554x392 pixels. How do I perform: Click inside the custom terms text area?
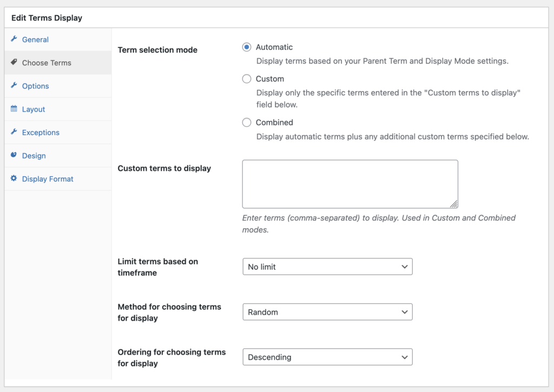[349, 183]
